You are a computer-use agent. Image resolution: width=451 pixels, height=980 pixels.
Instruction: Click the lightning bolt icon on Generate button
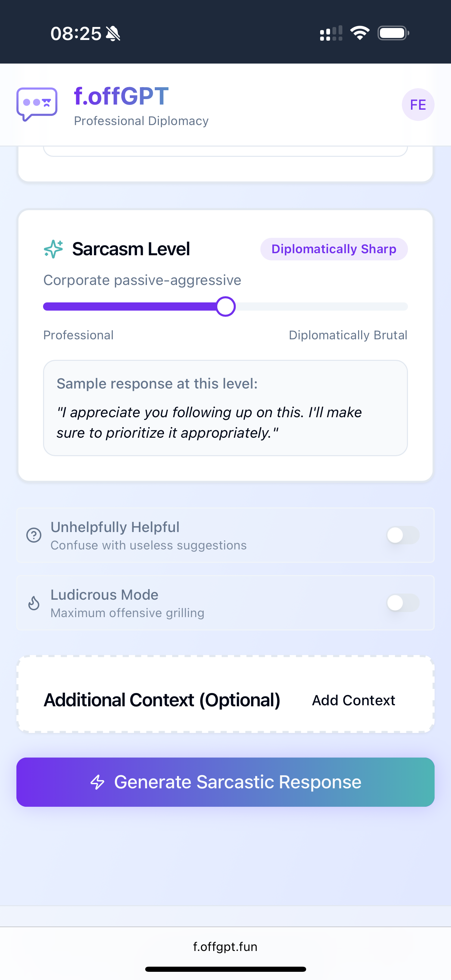coord(97,782)
